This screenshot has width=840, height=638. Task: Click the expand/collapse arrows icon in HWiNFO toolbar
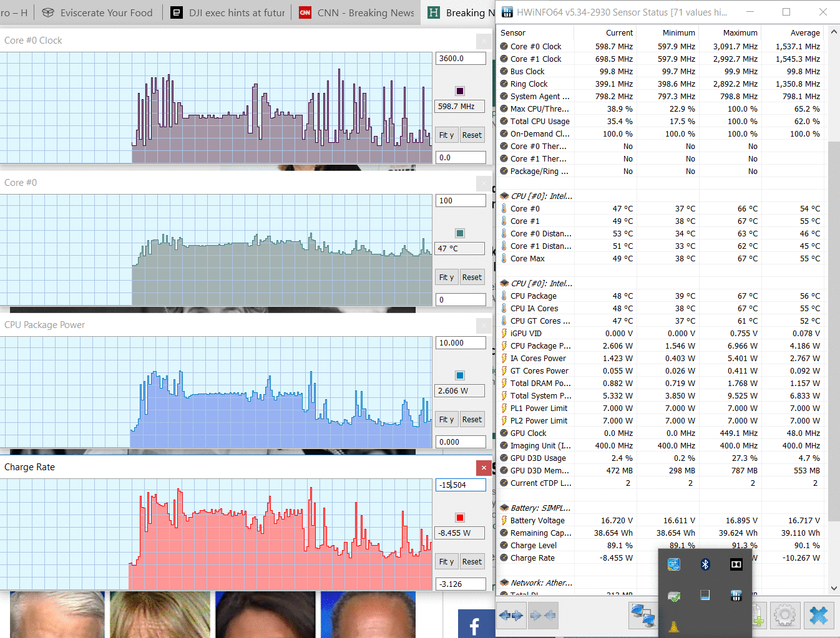click(x=511, y=616)
